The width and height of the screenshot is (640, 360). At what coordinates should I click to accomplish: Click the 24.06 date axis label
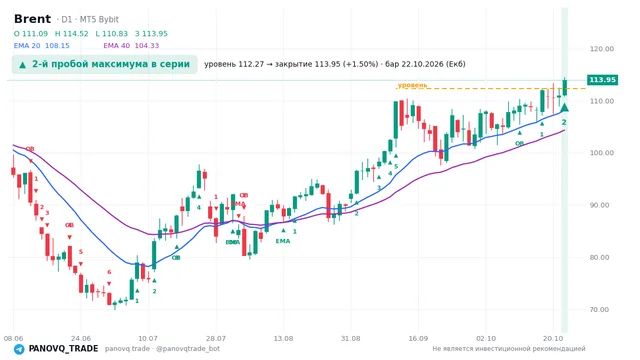(x=81, y=339)
